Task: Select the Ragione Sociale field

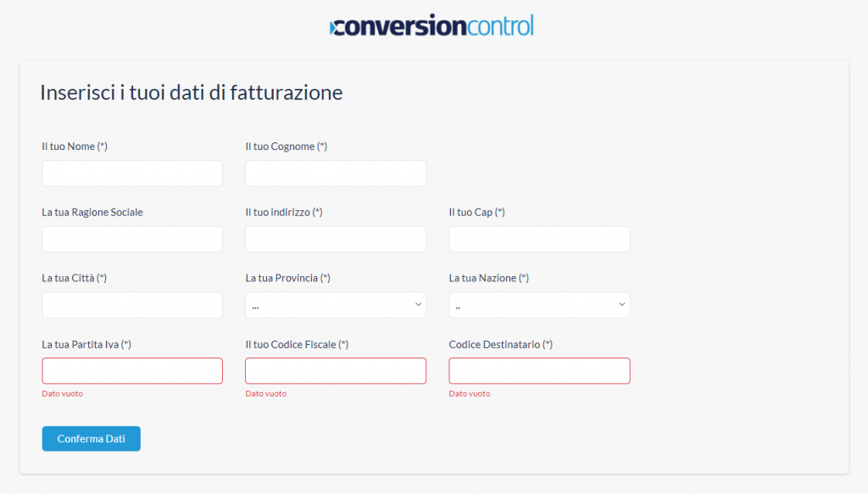Action: point(132,239)
